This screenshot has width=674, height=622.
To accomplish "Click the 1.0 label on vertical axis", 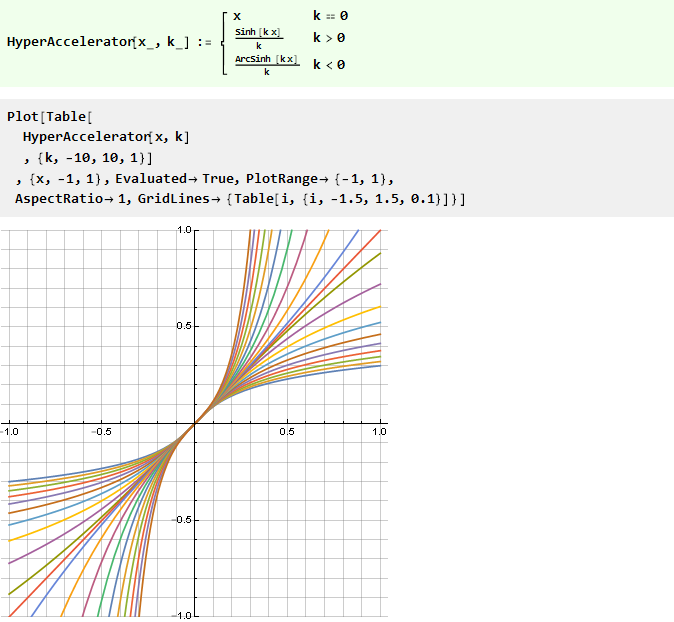I will pyautogui.click(x=184, y=230).
